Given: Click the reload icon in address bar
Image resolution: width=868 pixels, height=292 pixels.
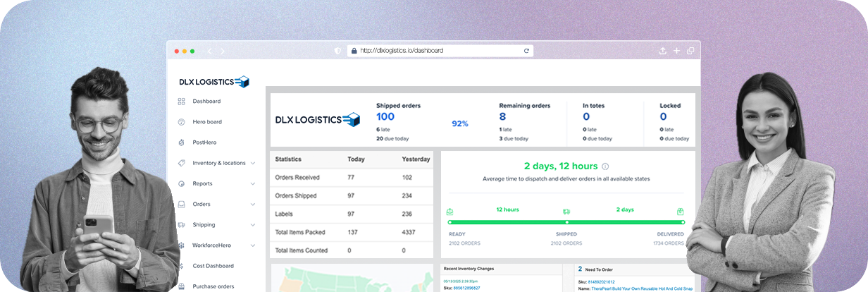Looking at the screenshot, I should tap(526, 51).
